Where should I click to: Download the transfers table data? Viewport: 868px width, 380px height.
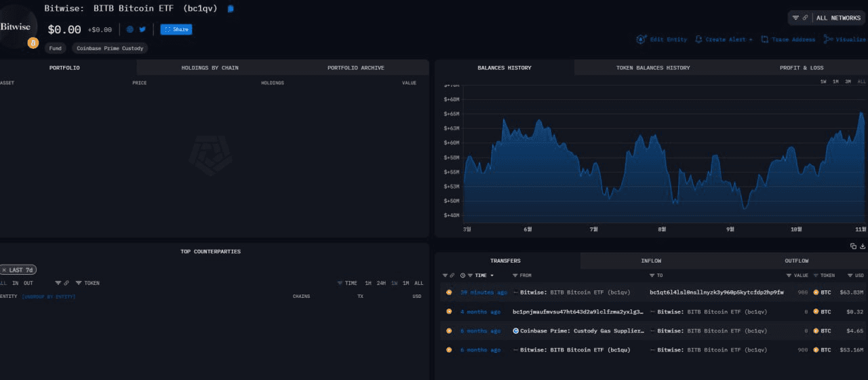coord(863,246)
